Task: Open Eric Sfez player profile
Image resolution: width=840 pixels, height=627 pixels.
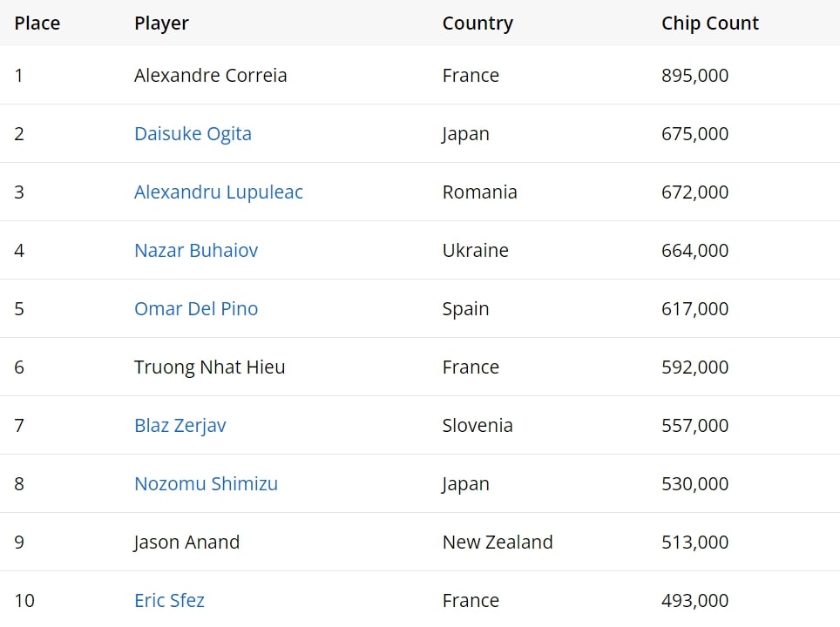Action: [169, 601]
